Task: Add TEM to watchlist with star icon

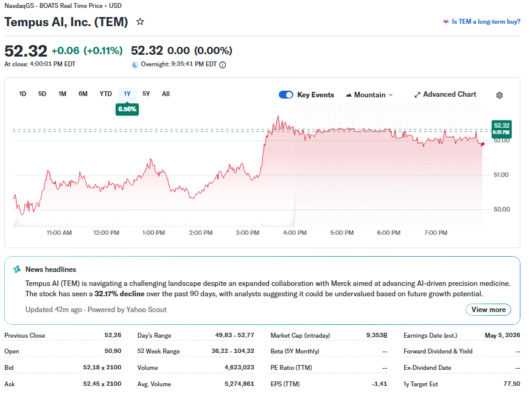Action: [140, 22]
